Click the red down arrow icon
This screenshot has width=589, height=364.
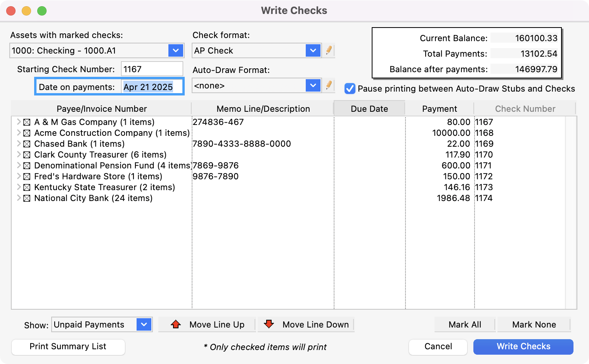click(269, 324)
